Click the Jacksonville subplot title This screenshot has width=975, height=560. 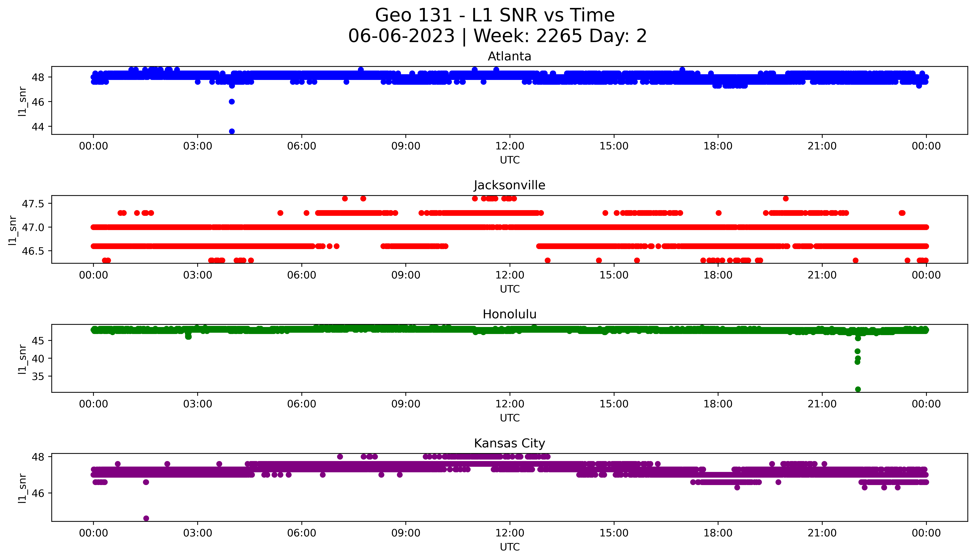(509, 185)
